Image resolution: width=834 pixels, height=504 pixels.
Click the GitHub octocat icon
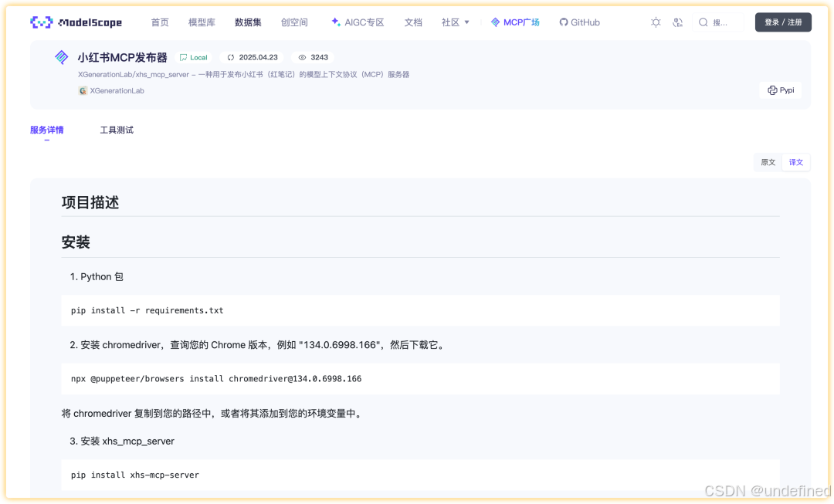(563, 22)
